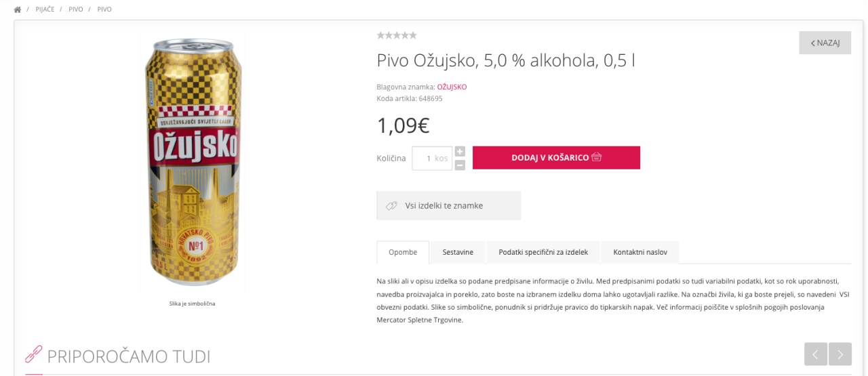Click the tag icon beside Vsi izdelki
This screenshot has height=376, width=868.
coord(391,206)
